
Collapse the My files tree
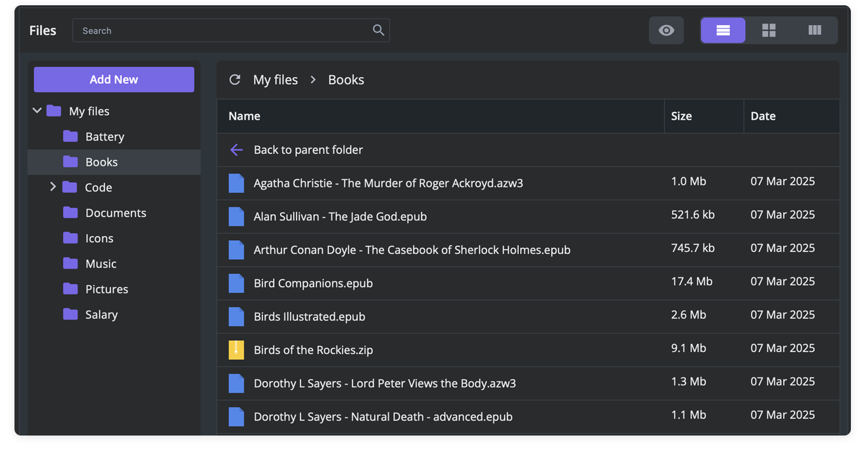37,111
